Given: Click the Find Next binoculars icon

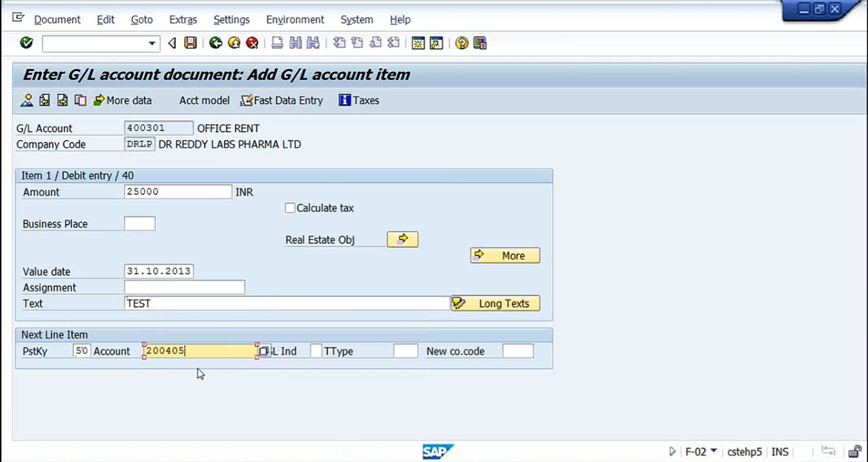Looking at the screenshot, I should coord(313,43).
